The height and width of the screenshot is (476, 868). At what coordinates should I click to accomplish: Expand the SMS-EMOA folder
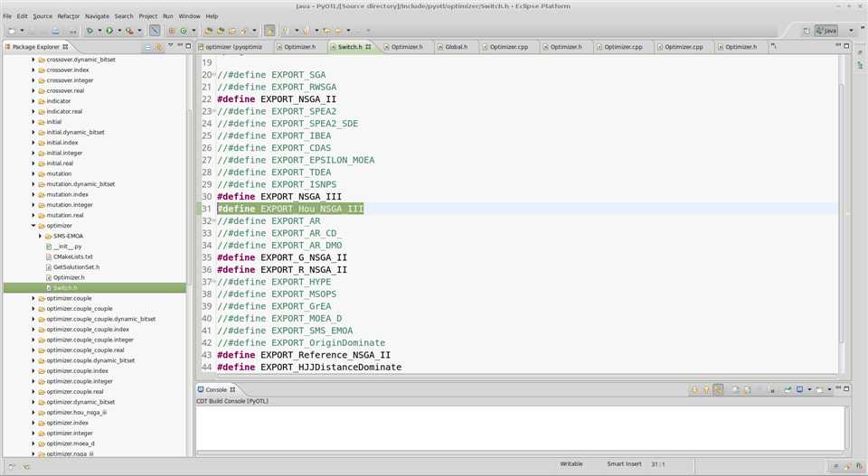[40, 236]
